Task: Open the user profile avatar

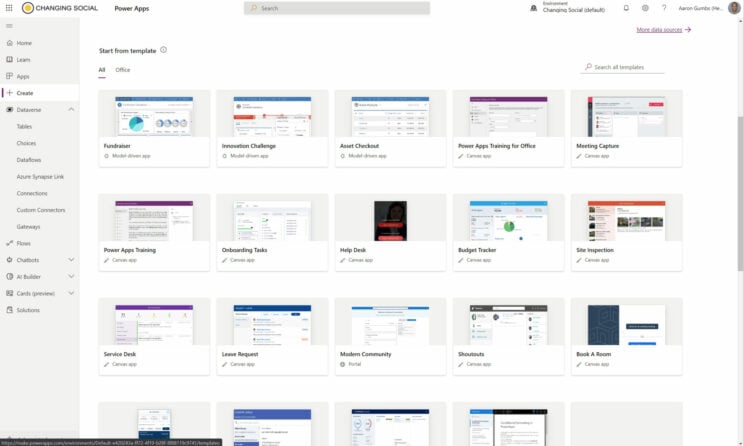Action: 734,8
